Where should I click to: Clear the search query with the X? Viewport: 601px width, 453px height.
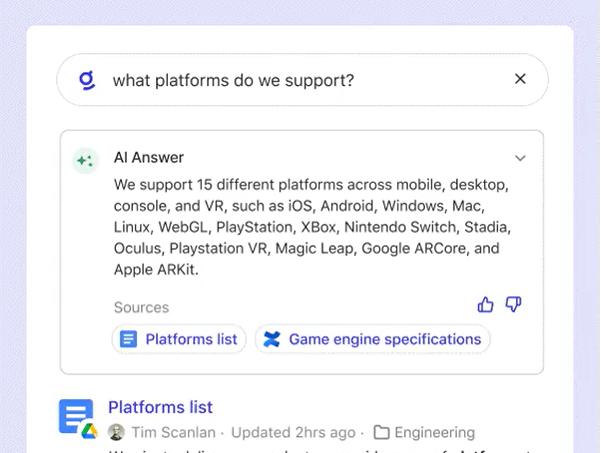point(520,79)
